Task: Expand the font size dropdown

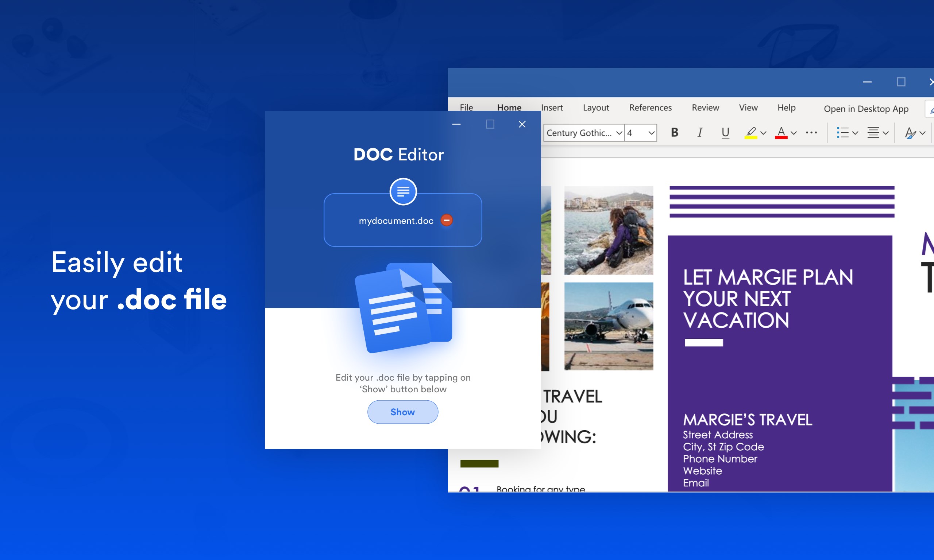Action: 651,133
